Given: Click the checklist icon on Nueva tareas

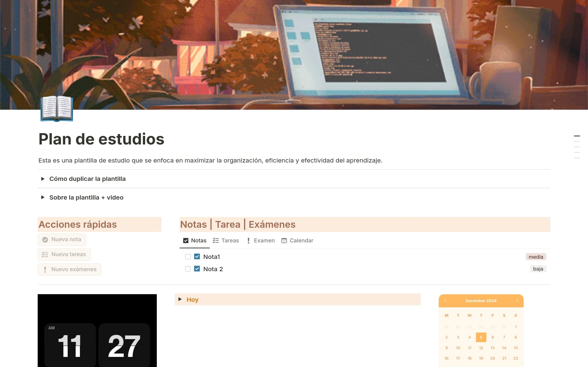Looking at the screenshot, I should click(45, 254).
